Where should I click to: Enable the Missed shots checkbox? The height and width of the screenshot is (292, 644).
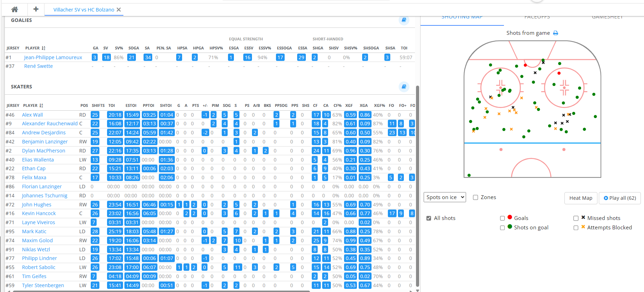click(x=576, y=218)
